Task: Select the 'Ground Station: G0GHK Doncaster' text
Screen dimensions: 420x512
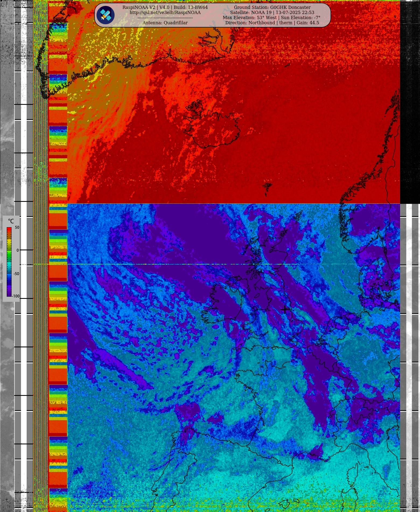Action: [272, 7]
